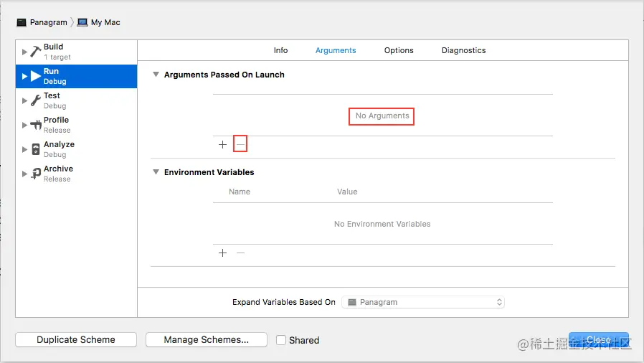Switch to the Arguments tab

tap(336, 50)
